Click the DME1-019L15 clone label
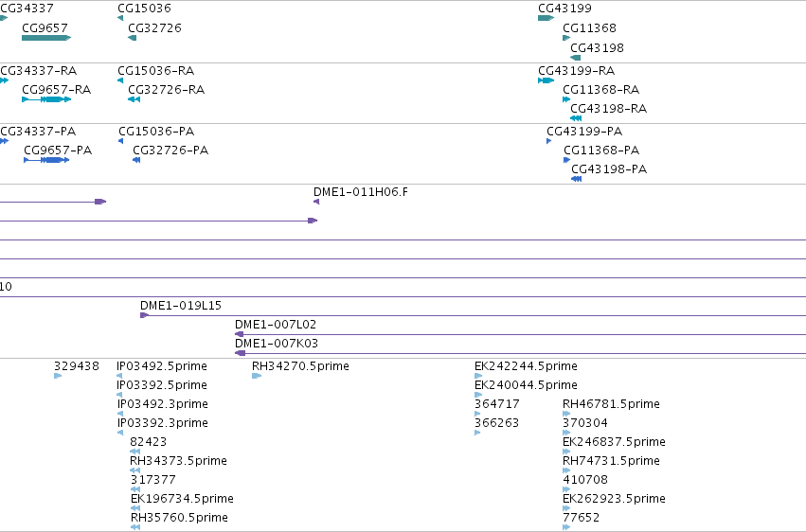This screenshot has height=532, width=806. [181, 306]
